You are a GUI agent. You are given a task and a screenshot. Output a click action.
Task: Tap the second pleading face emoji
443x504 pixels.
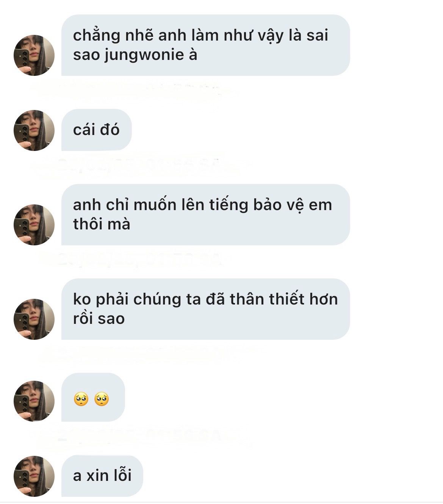click(102, 399)
